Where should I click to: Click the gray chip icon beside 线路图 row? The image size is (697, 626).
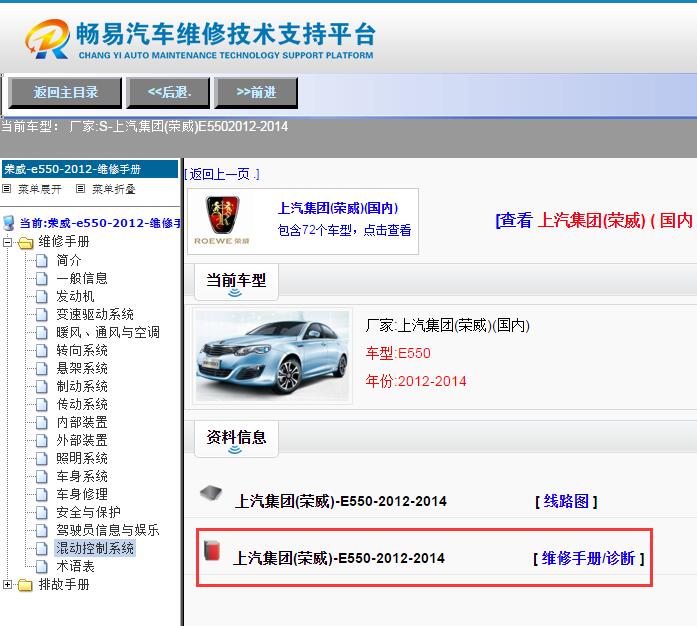tap(211, 493)
